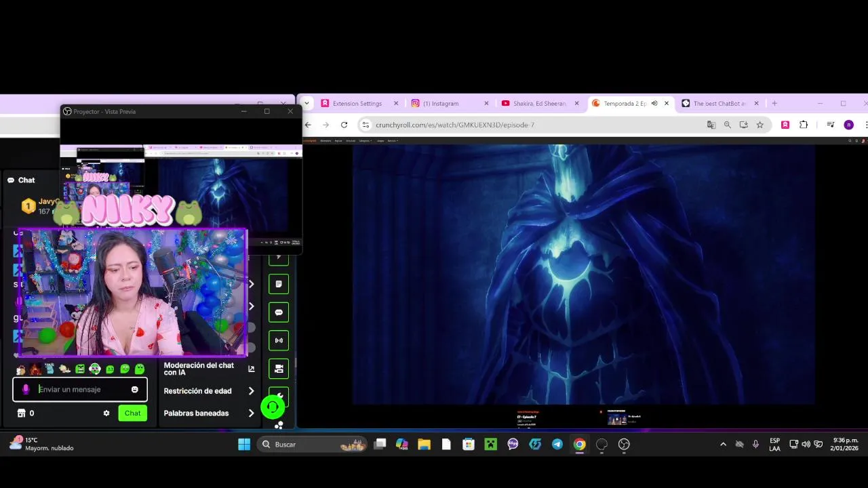The height and width of the screenshot is (488, 868).
Task: Open chat settings gear icon
Action: click(106, 413)
